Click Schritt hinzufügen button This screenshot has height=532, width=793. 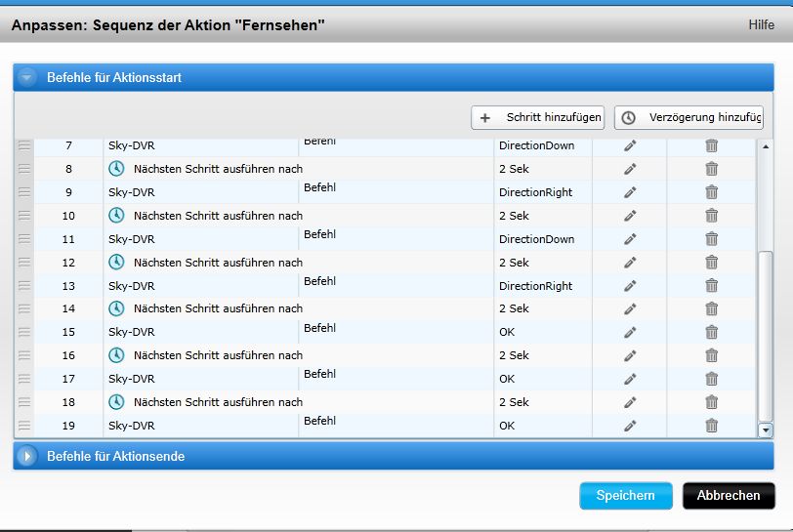click(537, 117)
